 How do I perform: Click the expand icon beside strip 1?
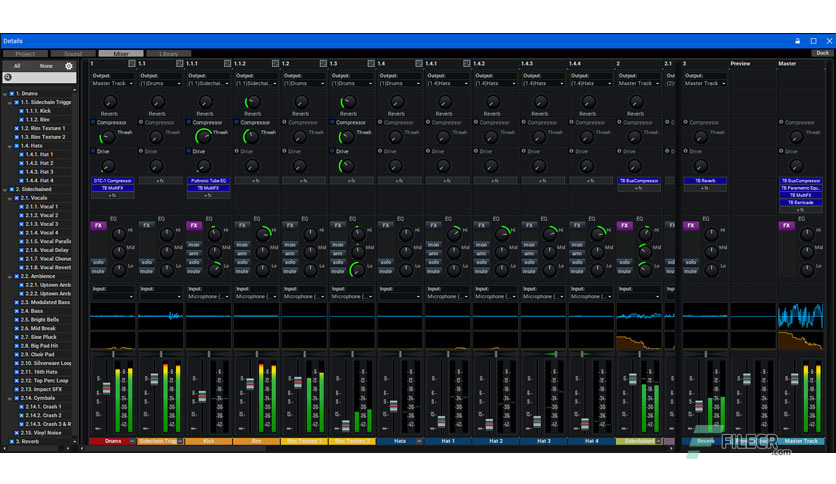coord(131,63)
